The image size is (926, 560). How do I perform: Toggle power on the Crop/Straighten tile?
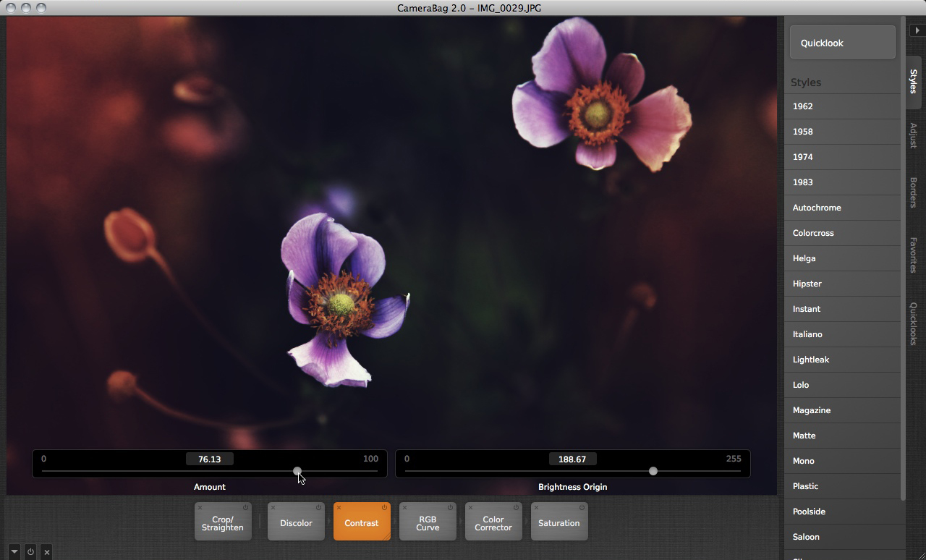[x=246, y=507]
